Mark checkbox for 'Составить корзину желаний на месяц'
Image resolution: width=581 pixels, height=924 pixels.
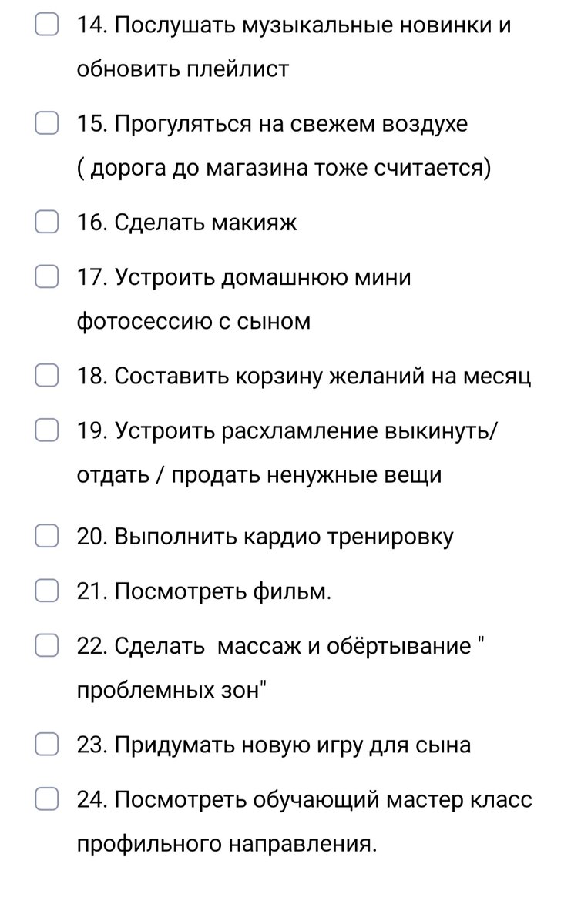click(47, 377)
